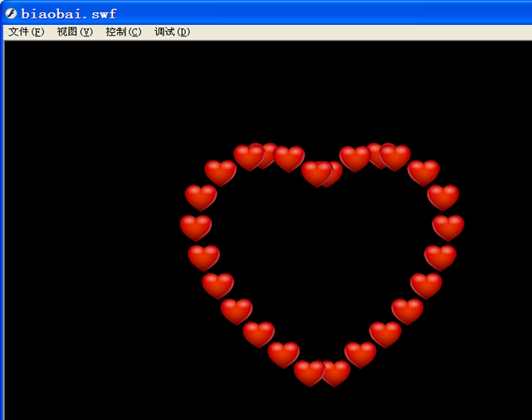
Task: Click the Flash Player icon in title bar
Action: (x=11, y=14)
